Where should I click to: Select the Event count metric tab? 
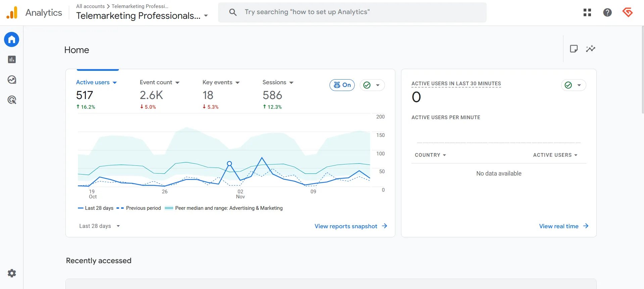click(159, 83)
